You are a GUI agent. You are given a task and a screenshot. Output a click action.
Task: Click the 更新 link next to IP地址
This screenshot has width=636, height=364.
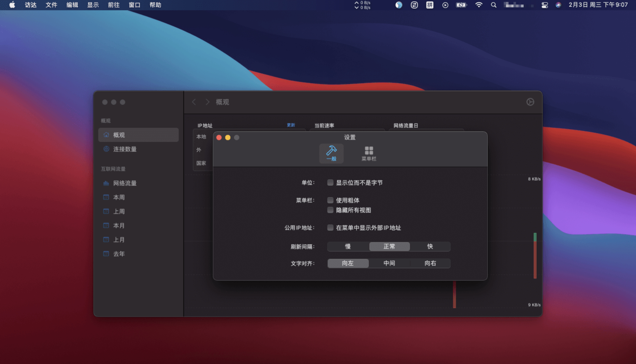291,125
